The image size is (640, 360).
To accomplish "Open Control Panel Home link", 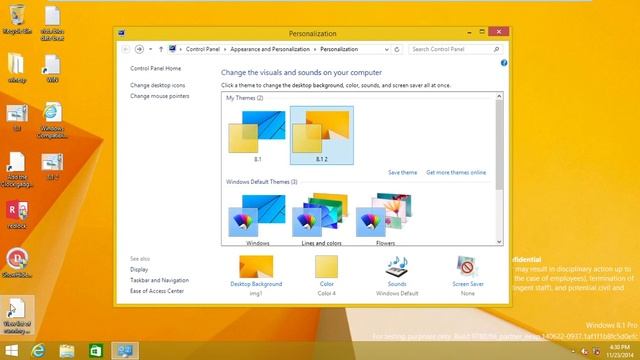I will pyautogui.click(x=156, y=69).
